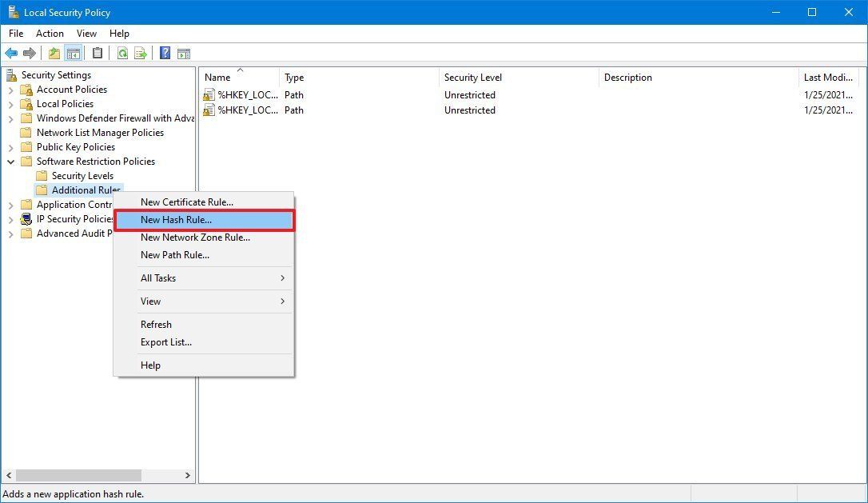Select Network List Manager Policies tree item
The width and height of the screenshot is (868, 503).
100,133
